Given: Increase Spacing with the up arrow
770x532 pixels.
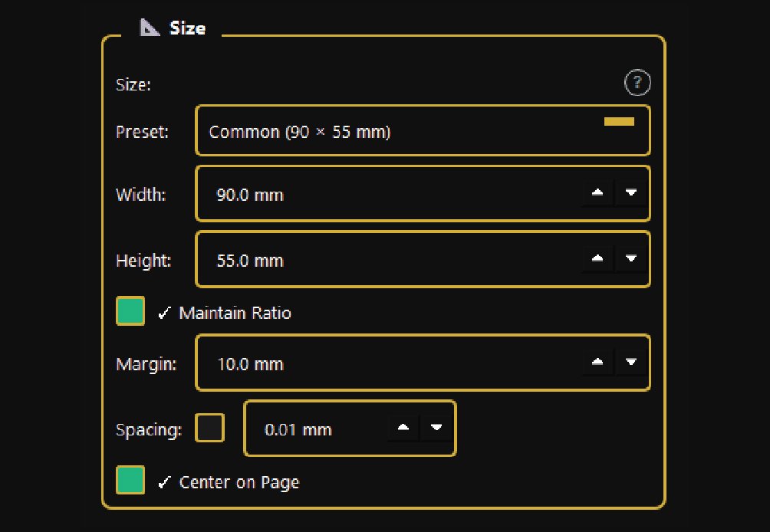Looking at the screenshot, I should coord(403,428).
